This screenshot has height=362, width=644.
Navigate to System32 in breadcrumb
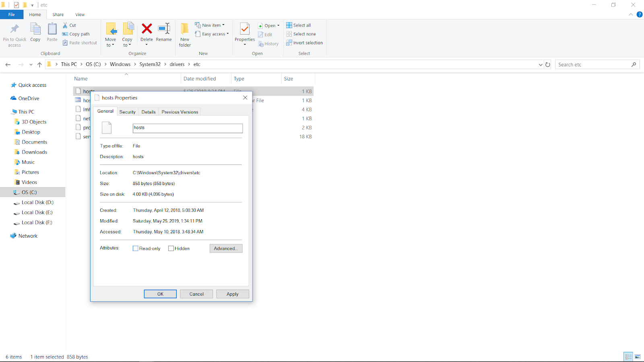[x=150, y=64]
